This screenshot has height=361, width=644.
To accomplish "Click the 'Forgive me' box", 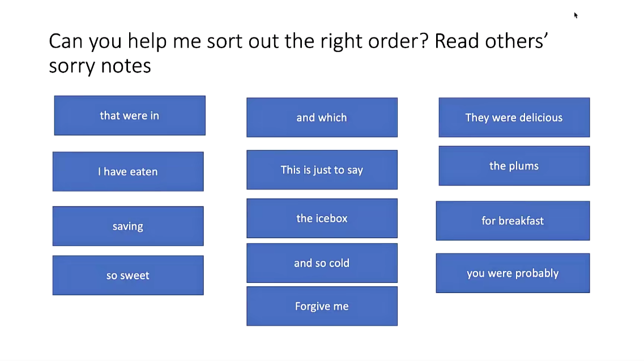I will coord(322,306).
